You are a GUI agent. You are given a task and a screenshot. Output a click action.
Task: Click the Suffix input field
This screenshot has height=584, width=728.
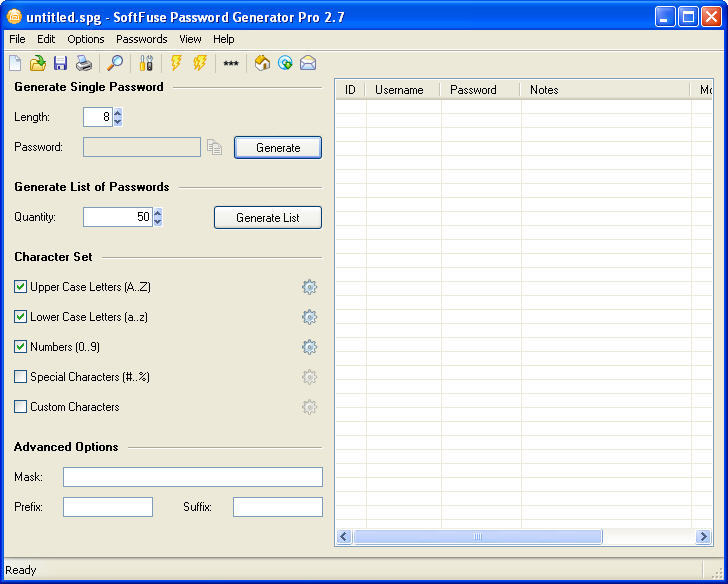click(x=278, y=507)
